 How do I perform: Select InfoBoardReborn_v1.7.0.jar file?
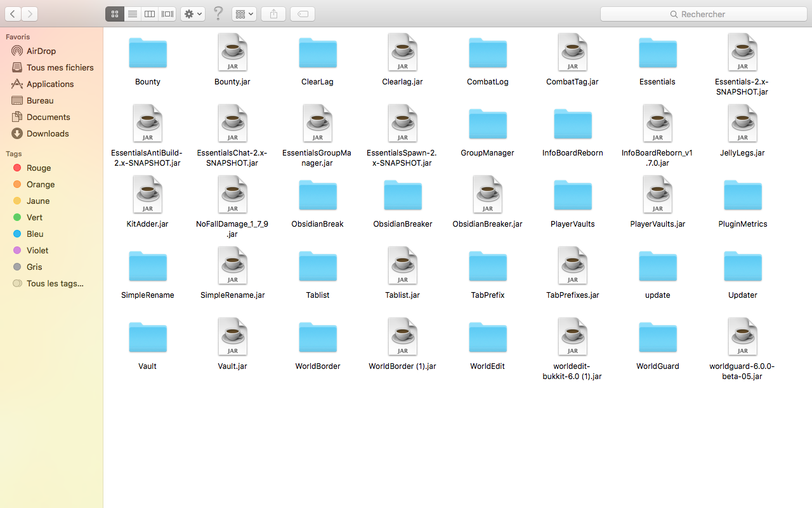click(658, 123)
